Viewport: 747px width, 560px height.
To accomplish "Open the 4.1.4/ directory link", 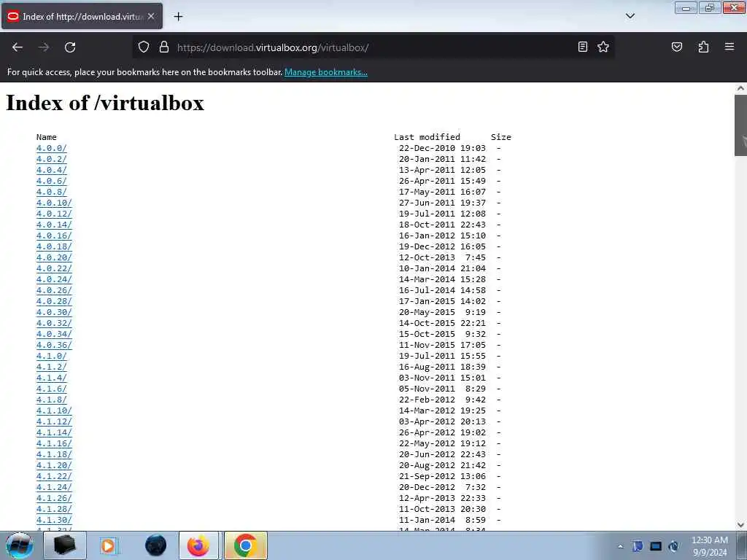I will pyautogui.click(x=52, y=378).
